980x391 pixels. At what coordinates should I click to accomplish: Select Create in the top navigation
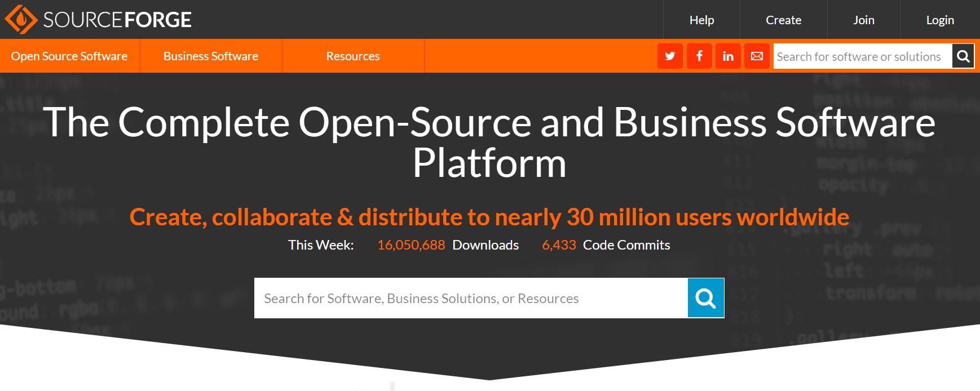point(783,20)
